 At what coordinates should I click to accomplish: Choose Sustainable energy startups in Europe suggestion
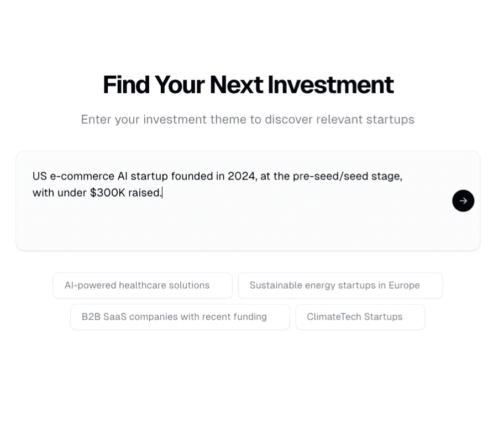click(340, 285)
